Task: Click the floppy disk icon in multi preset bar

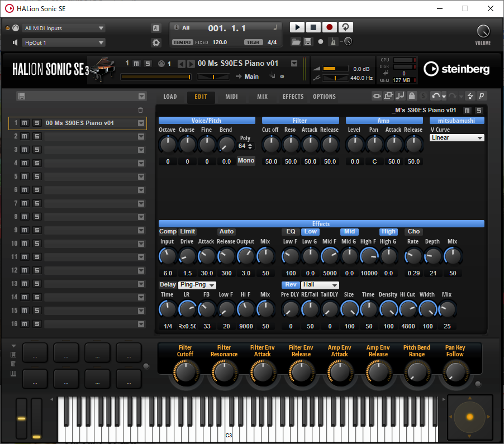Action: click(22, 96)
